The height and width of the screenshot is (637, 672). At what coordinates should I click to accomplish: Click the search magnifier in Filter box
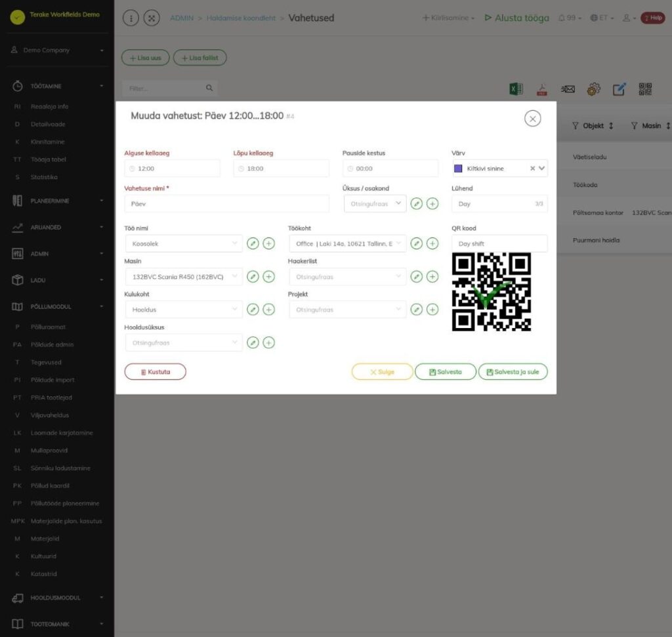(x=209, y=88)
